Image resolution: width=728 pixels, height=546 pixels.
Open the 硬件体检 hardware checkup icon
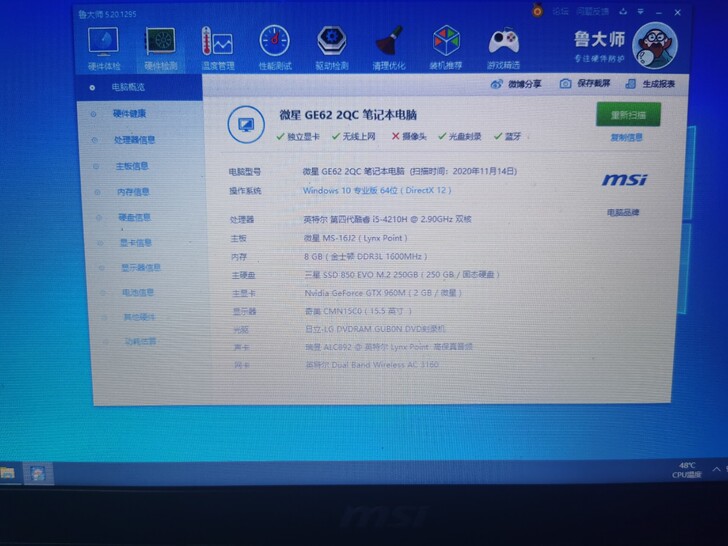pos(104,49)
